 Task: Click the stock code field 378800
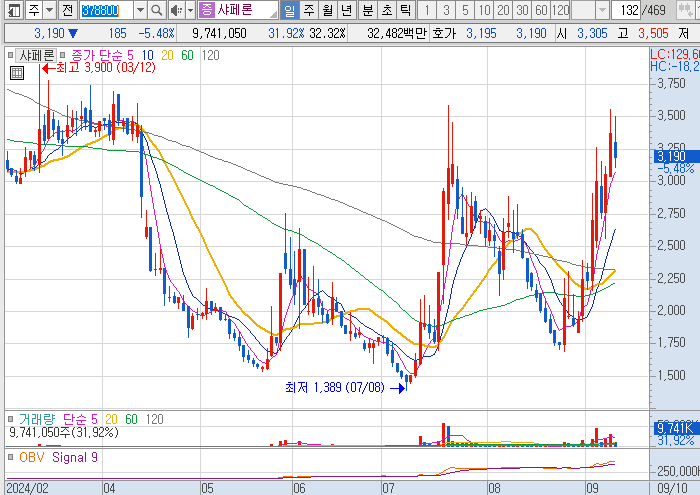point(106,10)
